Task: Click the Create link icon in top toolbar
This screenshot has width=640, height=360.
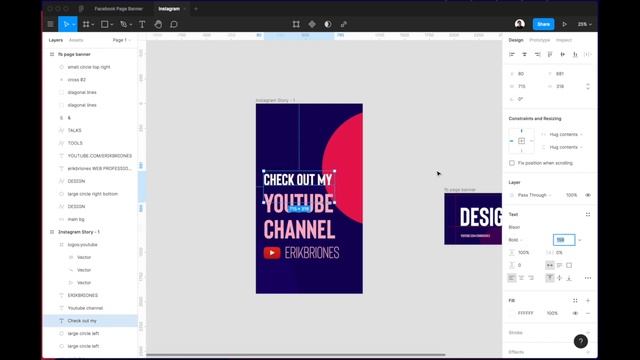Action: [344, 24]
